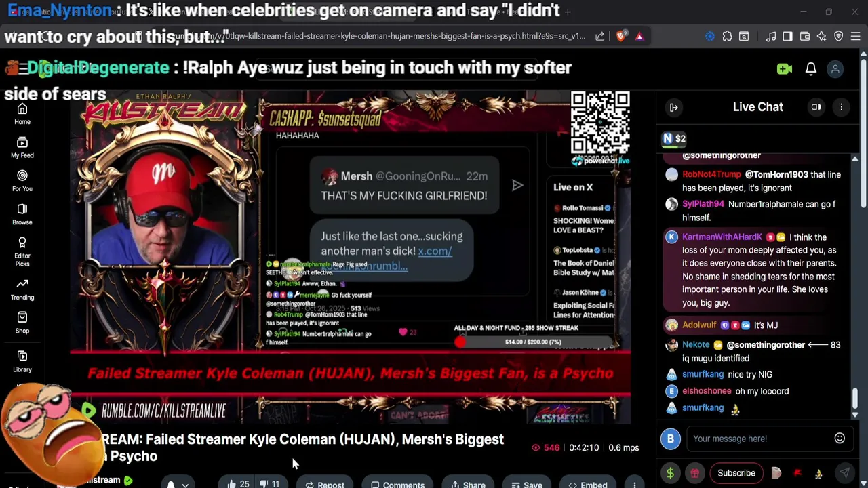Open the user account avatar menu
Screen dimensions: 868x488
(x=835, y=68)
